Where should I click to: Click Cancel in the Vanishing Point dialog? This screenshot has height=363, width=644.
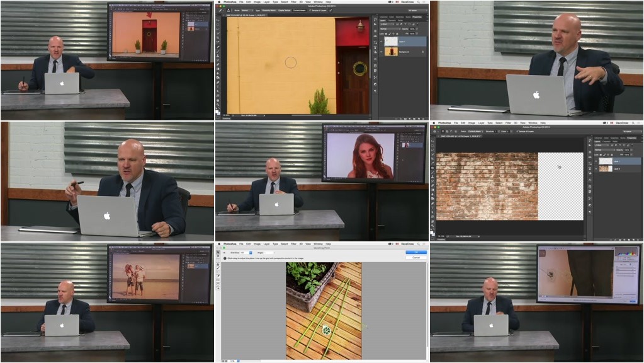pos(415,257)
